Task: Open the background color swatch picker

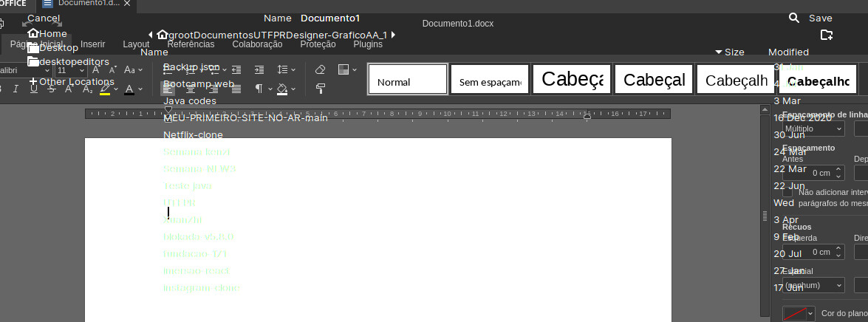Action: pyautogui.click(x=799, y=313)
